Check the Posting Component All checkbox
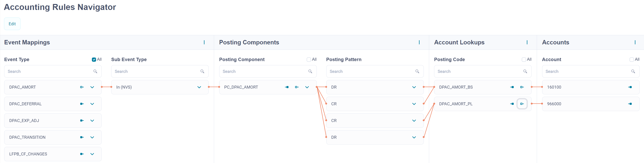 (309, 60)
